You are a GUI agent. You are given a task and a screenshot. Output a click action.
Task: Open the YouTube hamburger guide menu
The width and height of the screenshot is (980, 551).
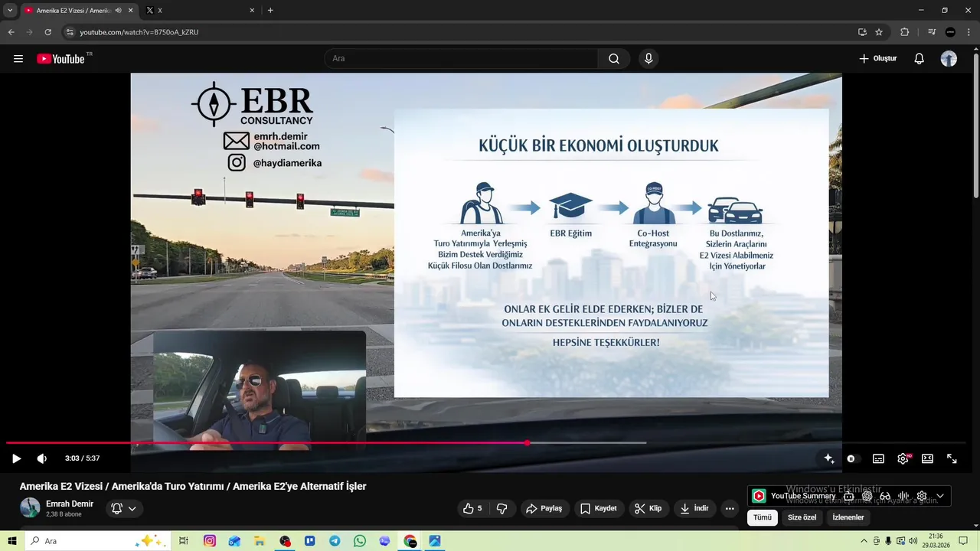point(18,59)
